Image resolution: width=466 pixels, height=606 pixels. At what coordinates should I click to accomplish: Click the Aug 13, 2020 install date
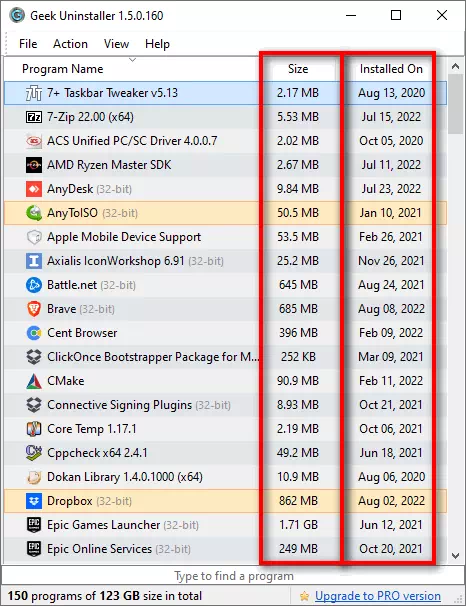point(391,93)
